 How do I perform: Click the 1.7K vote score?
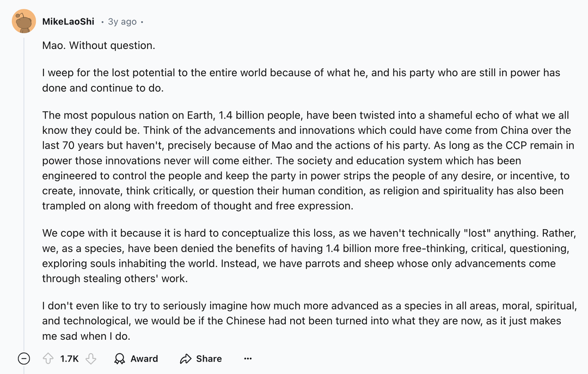[69, 359]
